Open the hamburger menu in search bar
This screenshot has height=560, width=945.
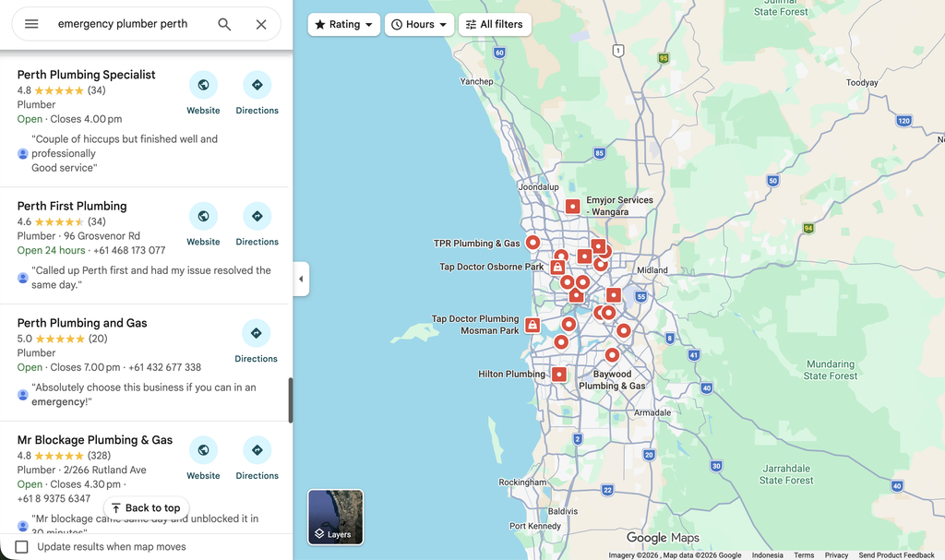[x=31, y=24]
